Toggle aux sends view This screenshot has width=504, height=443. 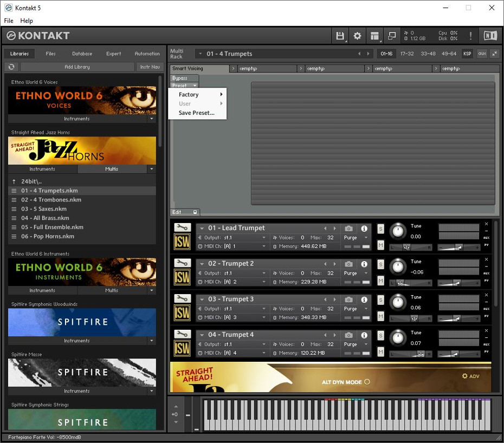click(482, 54)
